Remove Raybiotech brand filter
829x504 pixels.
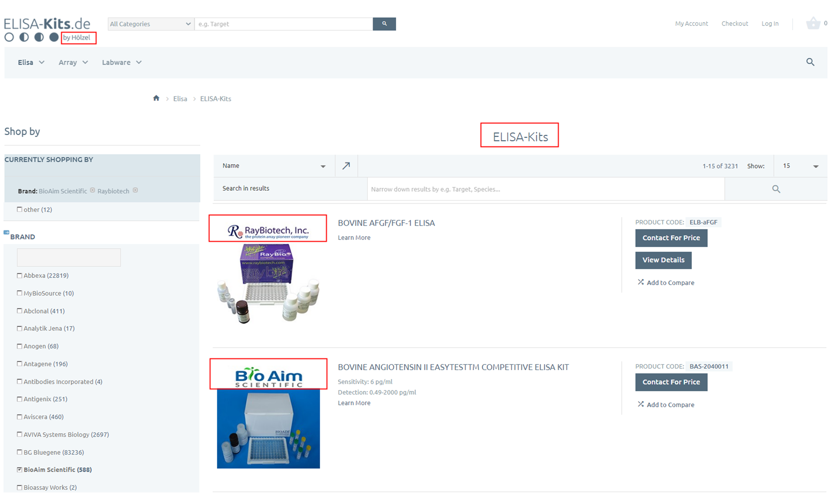click(135, 191)
